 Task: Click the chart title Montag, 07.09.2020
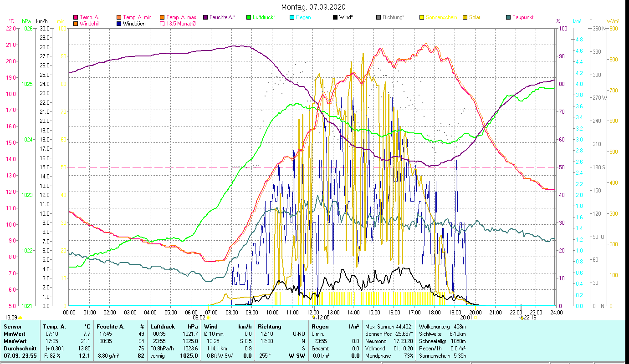[313, 7]
